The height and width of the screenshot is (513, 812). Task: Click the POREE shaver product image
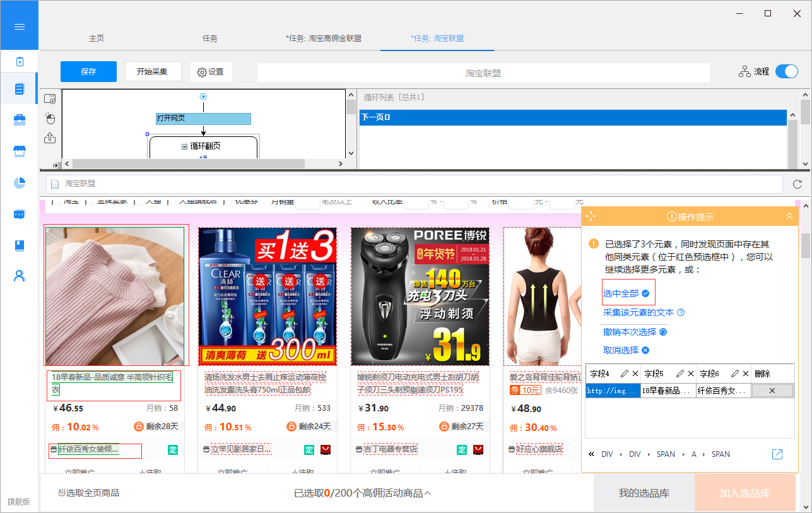[x=420, y=296]
